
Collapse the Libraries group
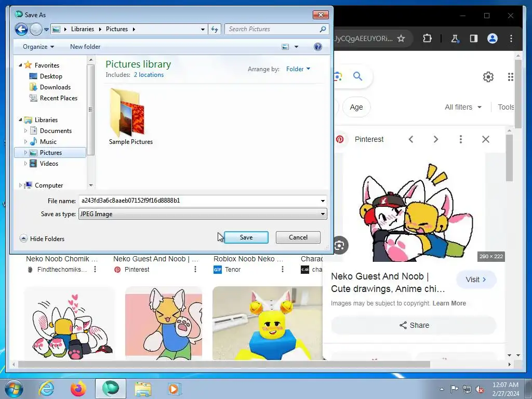(x=20, y=120)
